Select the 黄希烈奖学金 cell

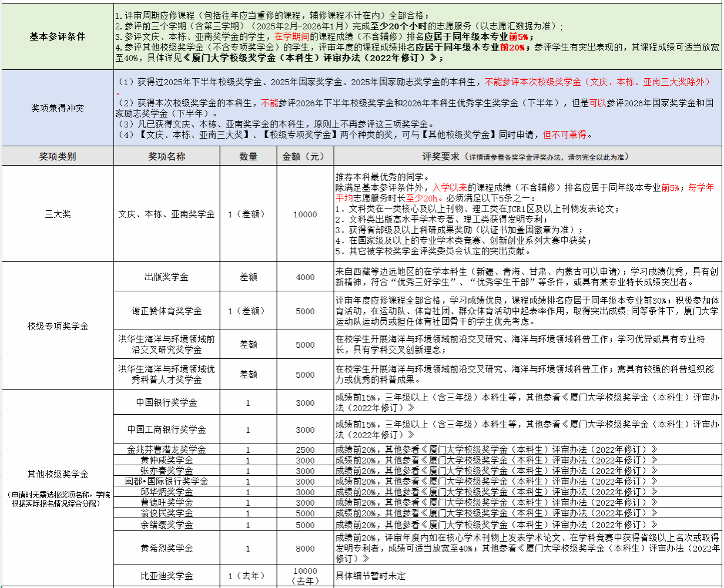click(166, 548)
